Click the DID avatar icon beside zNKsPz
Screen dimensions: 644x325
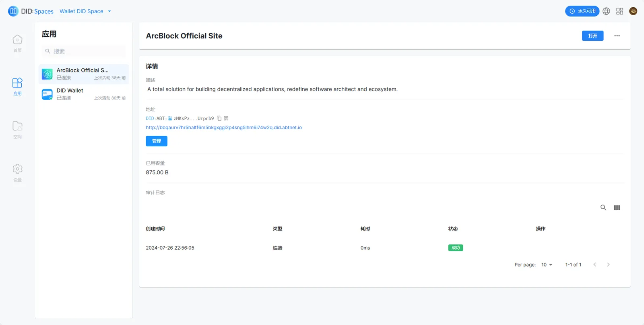(170, 118)
